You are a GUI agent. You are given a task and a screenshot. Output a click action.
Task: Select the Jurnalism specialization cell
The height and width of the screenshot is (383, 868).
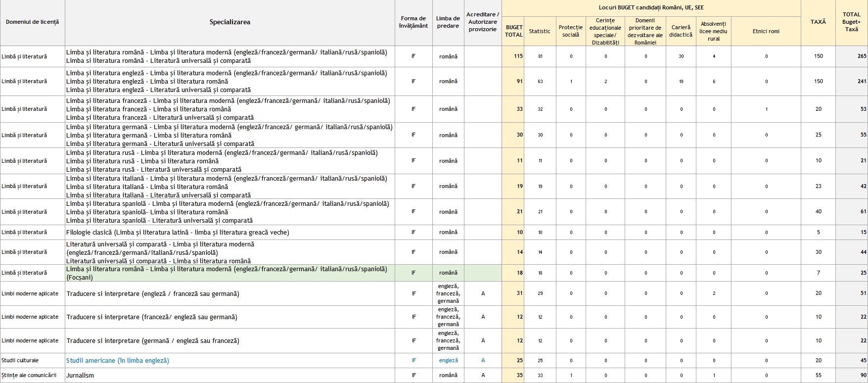pyautogui.click(x=230, y=376)
